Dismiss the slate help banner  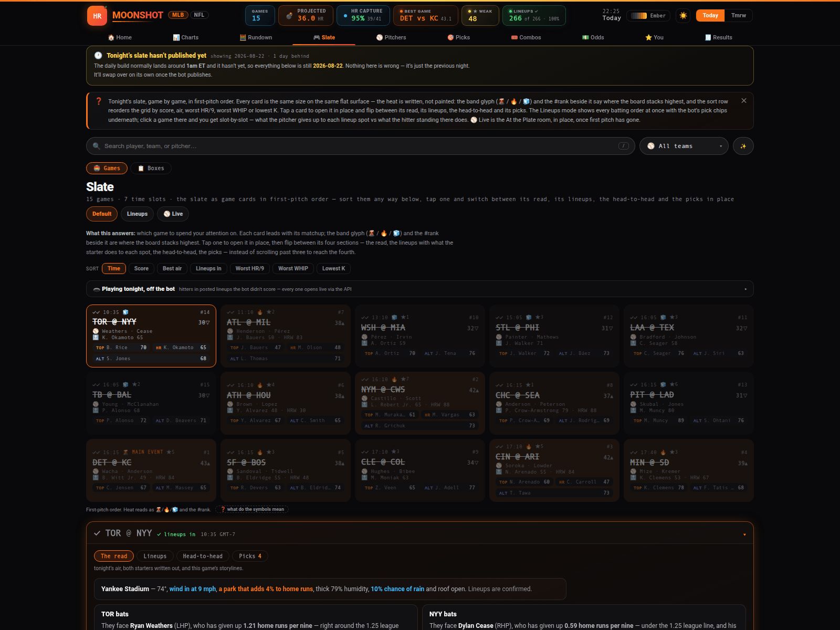pyautogui.click(x=744, y=101)
